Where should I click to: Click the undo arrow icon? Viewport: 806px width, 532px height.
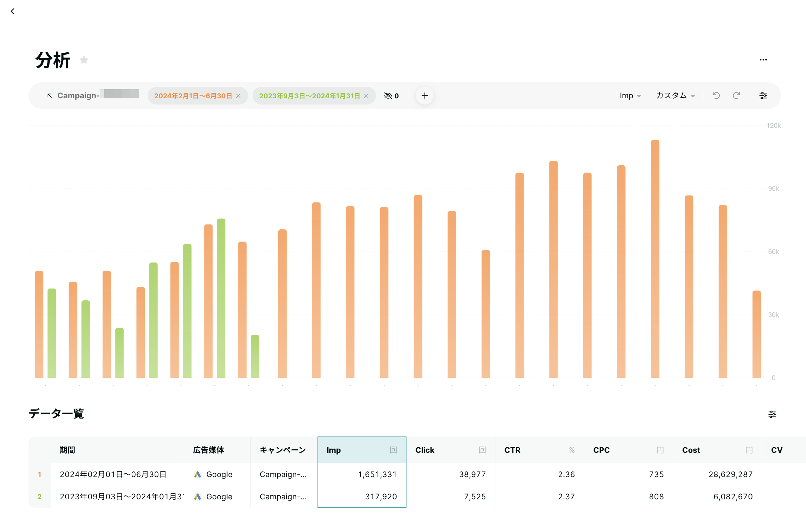pos(716,95)
